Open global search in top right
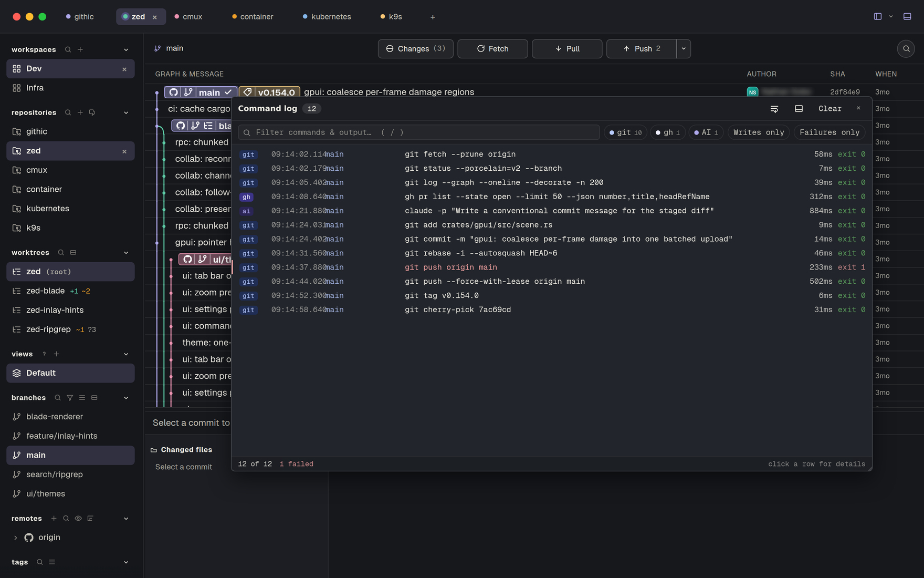The width and height of the screenshot is (924, 578). (x=906, y=49)
